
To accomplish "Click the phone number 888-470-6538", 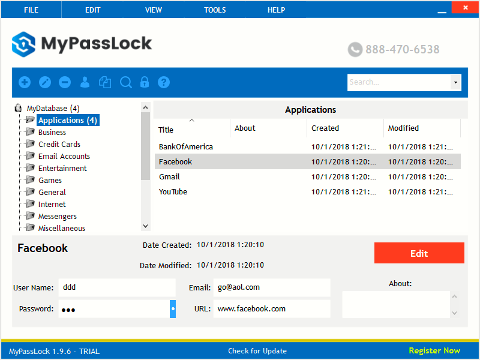I will pyautogui.click(x=402, y=49).
